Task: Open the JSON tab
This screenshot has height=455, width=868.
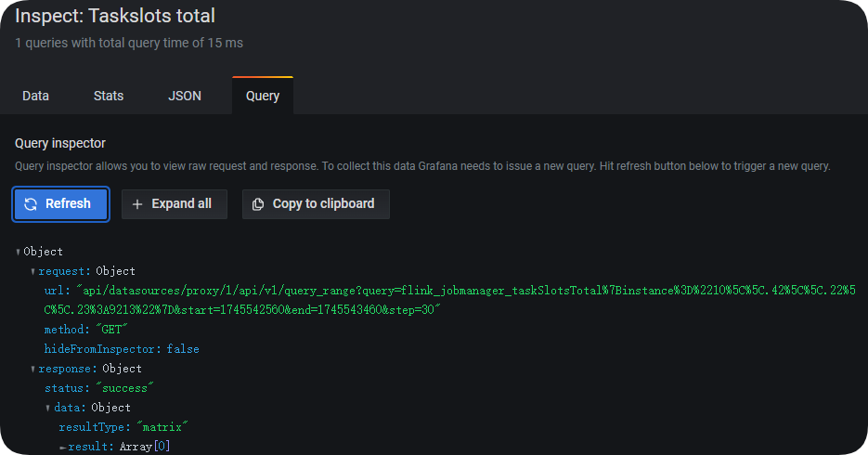Action: click(185, 96)
